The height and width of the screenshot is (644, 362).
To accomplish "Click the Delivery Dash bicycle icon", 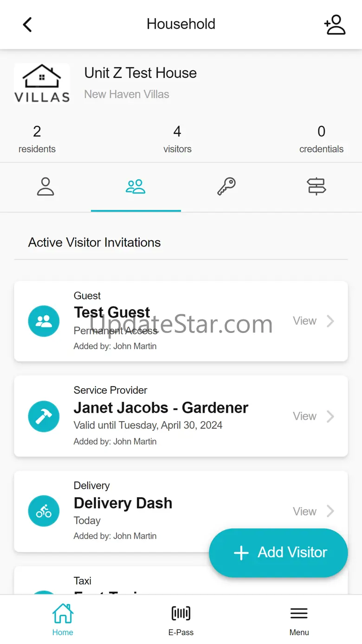I will tap(44, 511).
